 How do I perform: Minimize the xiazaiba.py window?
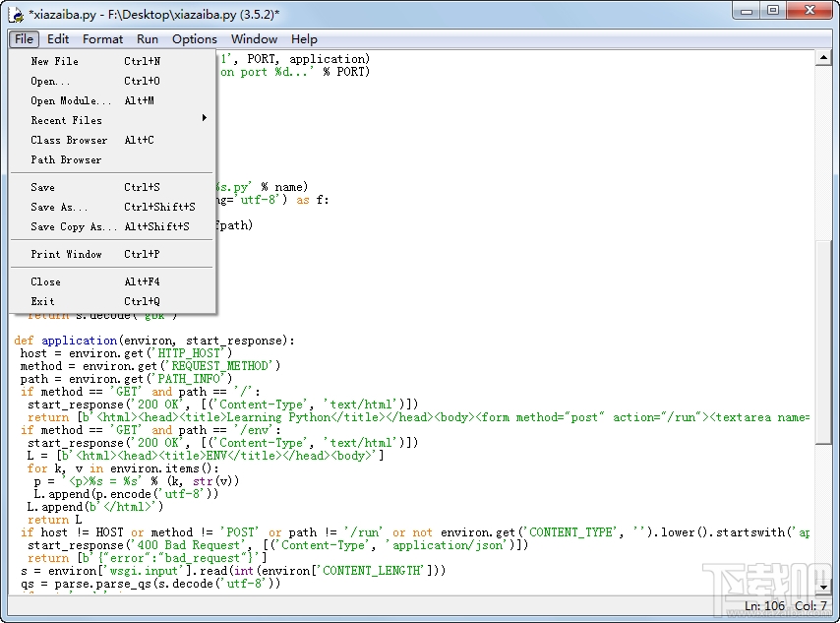click(x=747, y=11)
